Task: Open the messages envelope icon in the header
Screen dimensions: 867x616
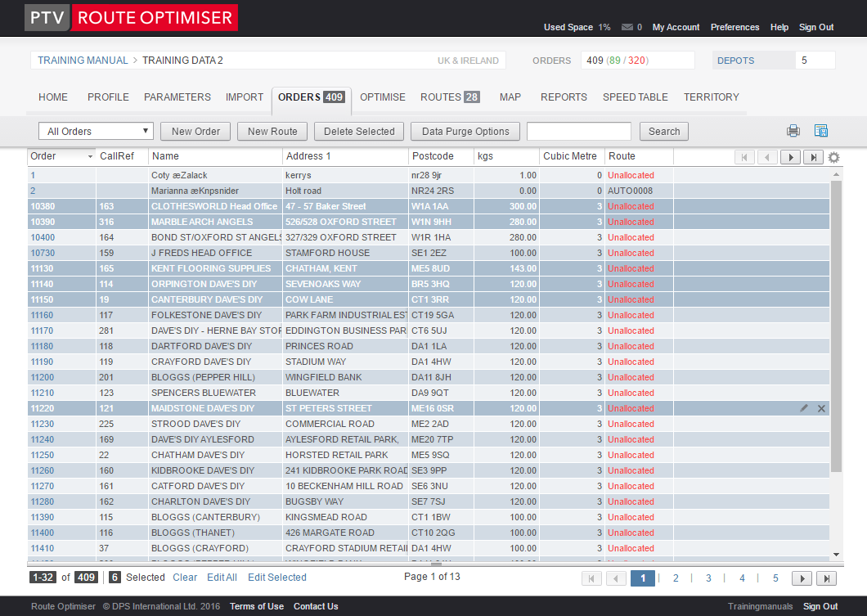Action: [627, 27]
